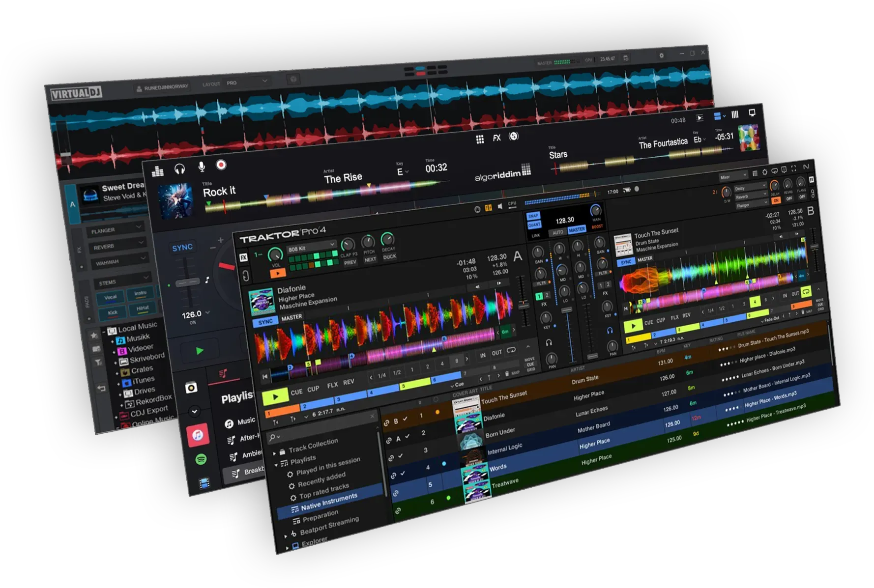This screenshot has width=874, height=588.
Task: Open the grid pads icon in djay
Action: click(480, 140)
